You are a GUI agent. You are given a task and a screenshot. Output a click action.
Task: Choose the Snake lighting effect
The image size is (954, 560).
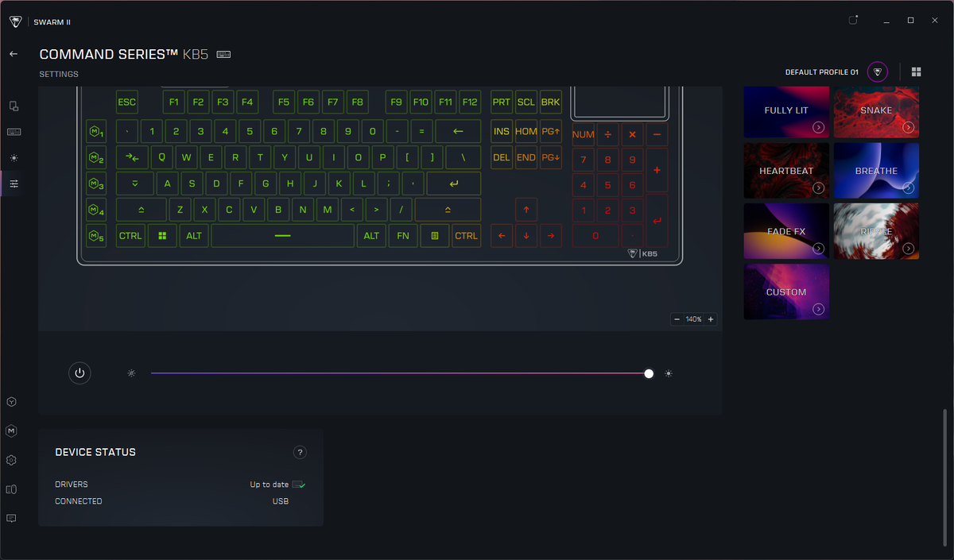(x=876, y=110)
